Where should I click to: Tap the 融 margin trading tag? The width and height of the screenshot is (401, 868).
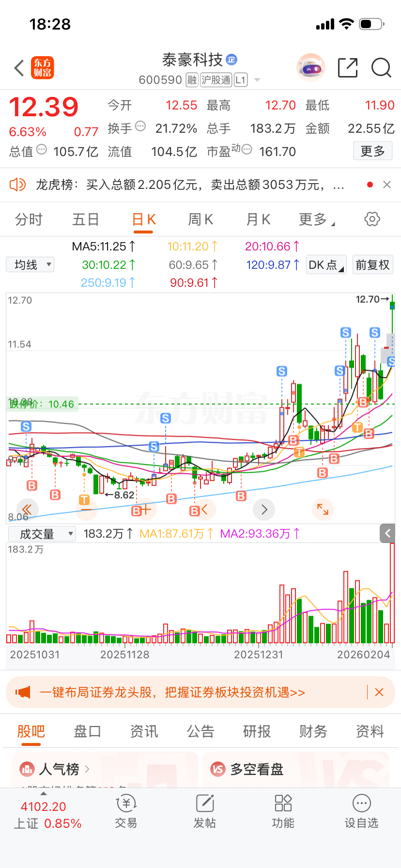192,80
